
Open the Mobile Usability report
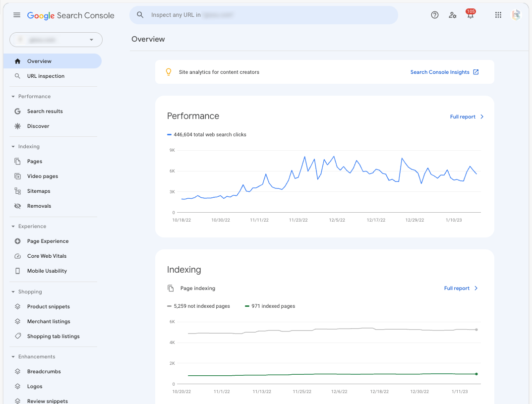[47, 271]
